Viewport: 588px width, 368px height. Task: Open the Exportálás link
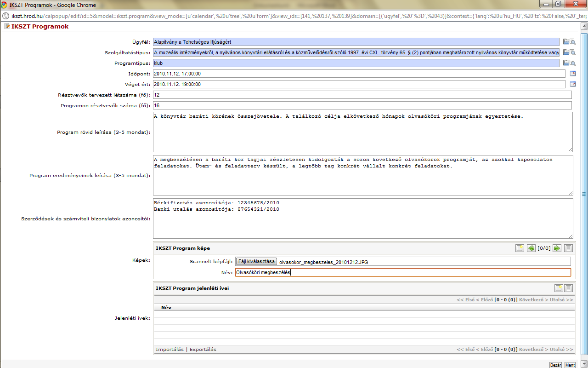pyautogui.click(x=203, y=350)
